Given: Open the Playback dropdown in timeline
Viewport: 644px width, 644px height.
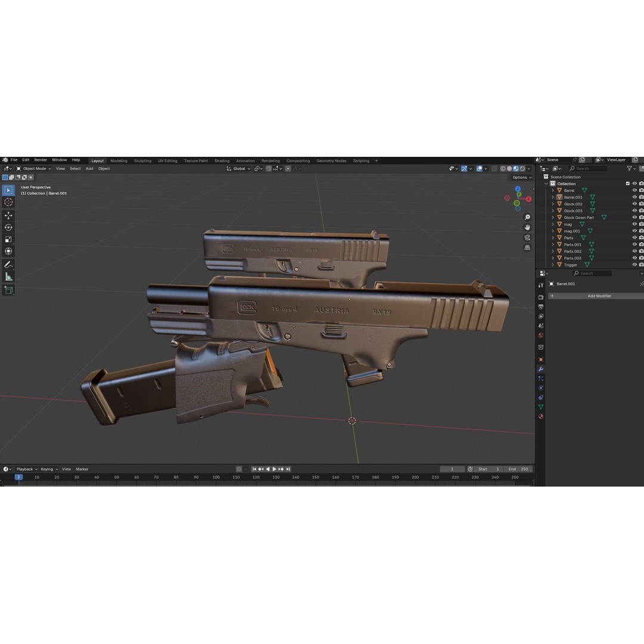Looking at the screenshot, I should click(x=27, y=469).
